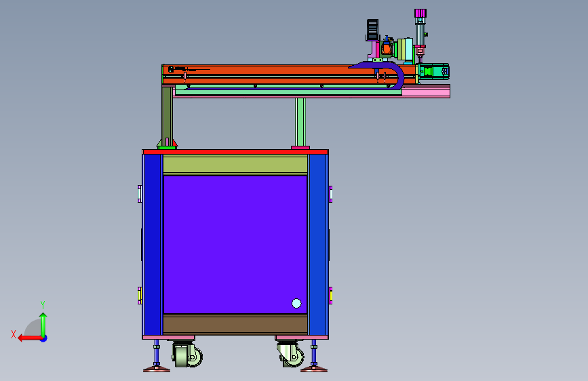Viewport: 588px width, 381px height.
Task: Click the X axis label text
Action: 14,334
